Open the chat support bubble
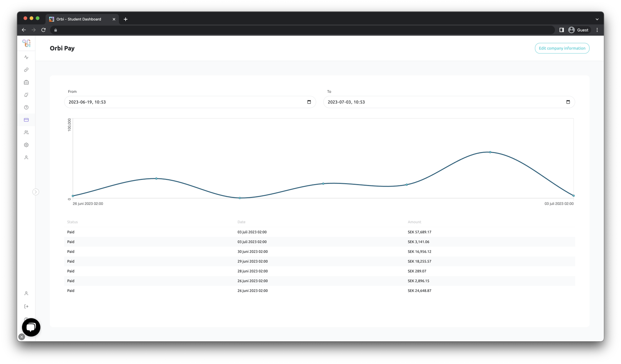This screenshot has width=621, height=364. pyautogui.click(x=31, y=327)
